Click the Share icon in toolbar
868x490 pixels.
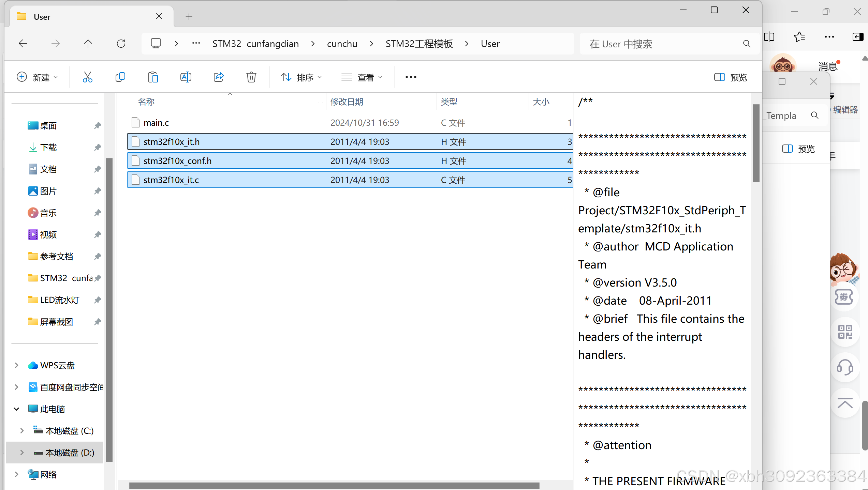click(x=218, y=77)
